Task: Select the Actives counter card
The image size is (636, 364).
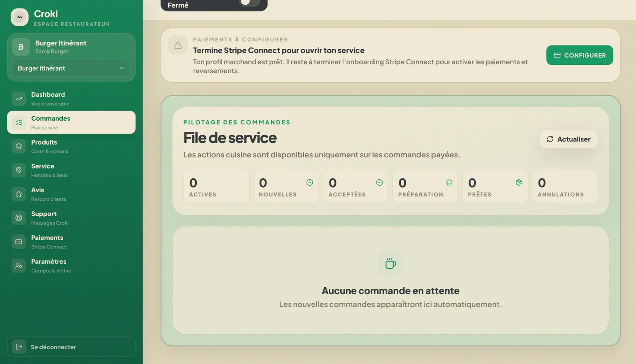Action: click(216, 186)
